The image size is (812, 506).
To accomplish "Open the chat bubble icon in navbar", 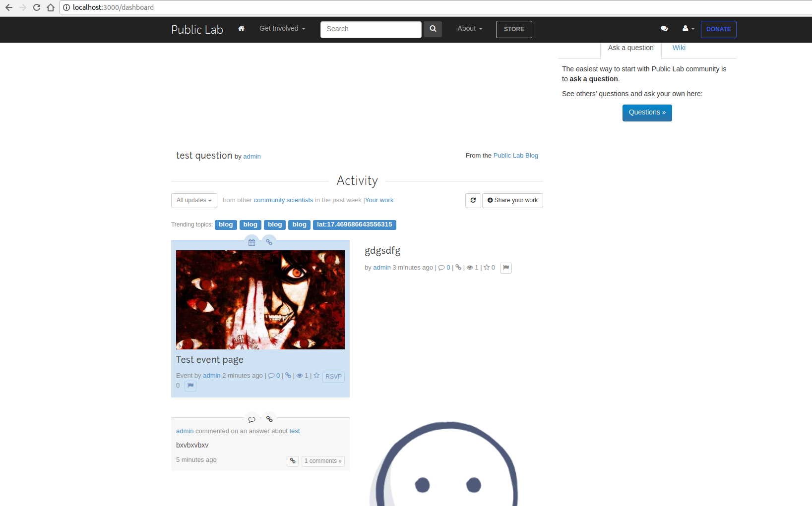I will click(664, 29).
